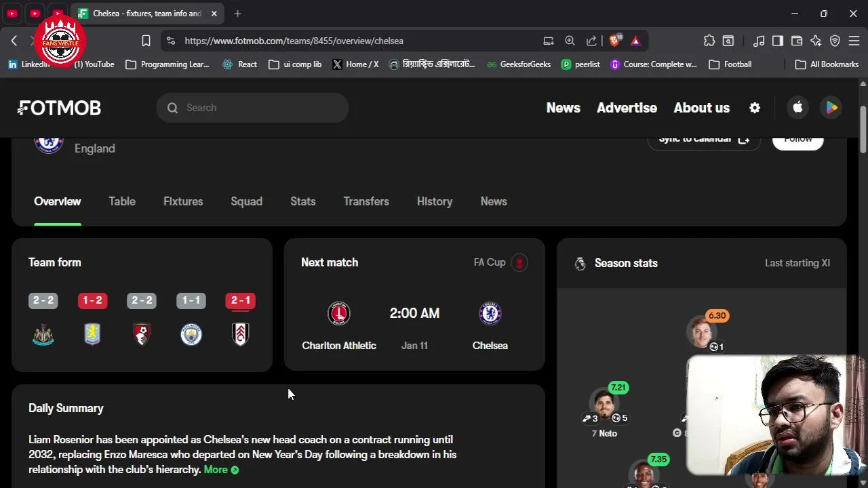Open the browser hamburger menu
Image resolution: width=868 pixels, height=488 pixels.
(x=854, y=41)
